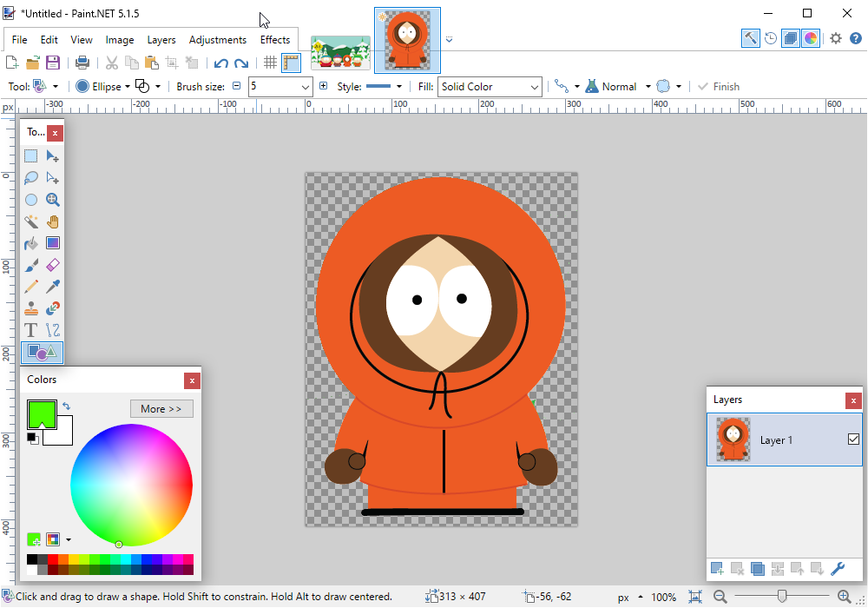Open the Ellipse shape type dropdown
This screenshot has height=608, width=868.
pos(103,86)
